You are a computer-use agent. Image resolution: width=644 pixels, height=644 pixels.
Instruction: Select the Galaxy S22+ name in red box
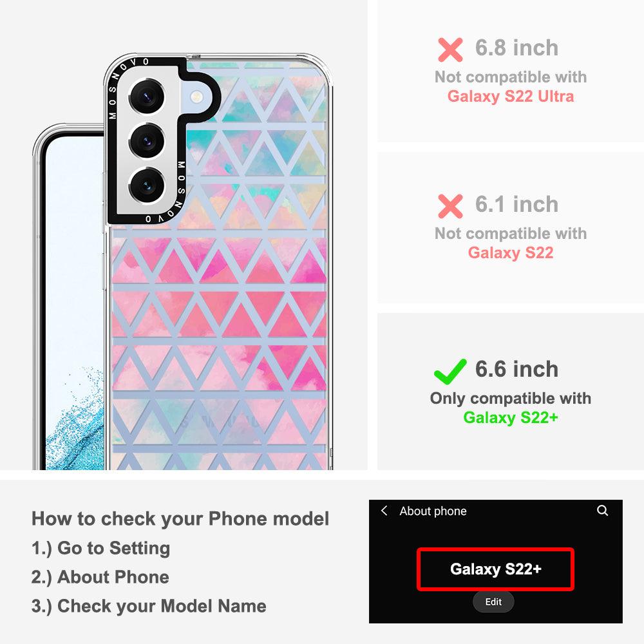495,569
